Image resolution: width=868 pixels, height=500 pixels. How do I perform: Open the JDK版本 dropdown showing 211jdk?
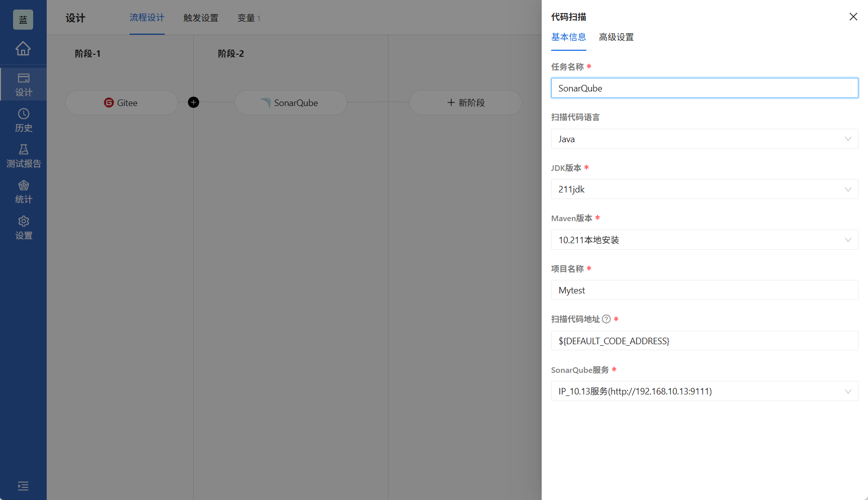704,189
